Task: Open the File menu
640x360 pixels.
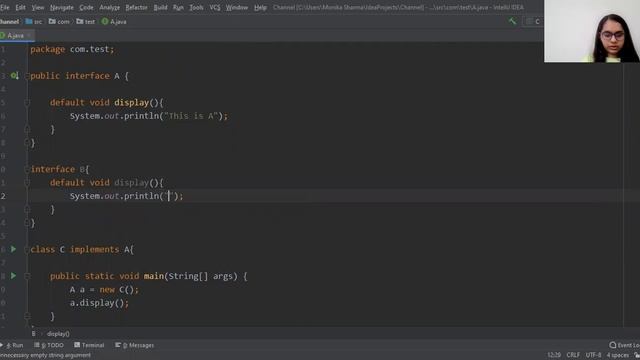Action: pyautogui.click(x=4, y=7)
